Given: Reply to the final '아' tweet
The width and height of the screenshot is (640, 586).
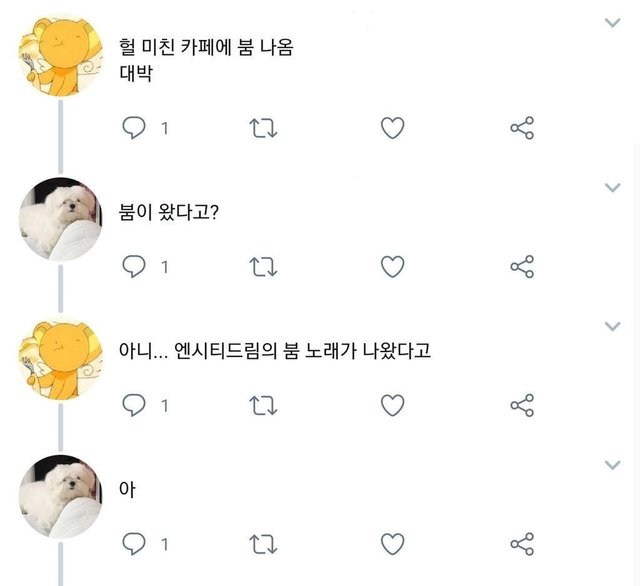Looking at the screenshot, I should click(x=134, y=543).
